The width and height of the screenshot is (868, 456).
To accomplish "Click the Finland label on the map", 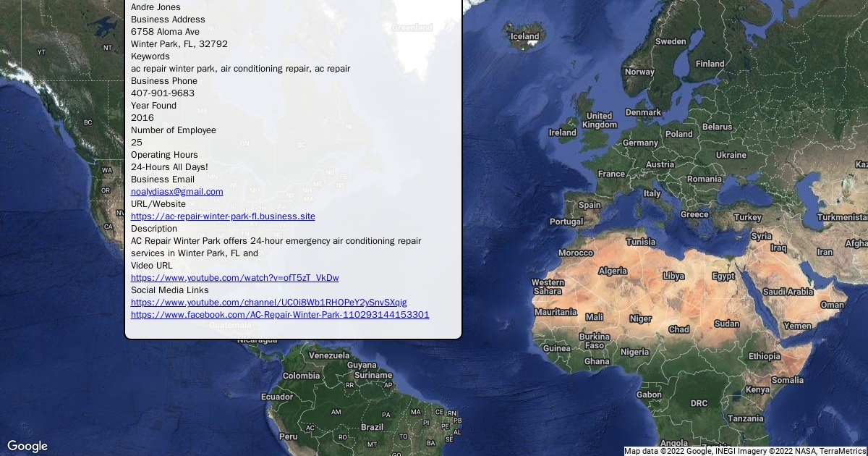I will (710, 64).
